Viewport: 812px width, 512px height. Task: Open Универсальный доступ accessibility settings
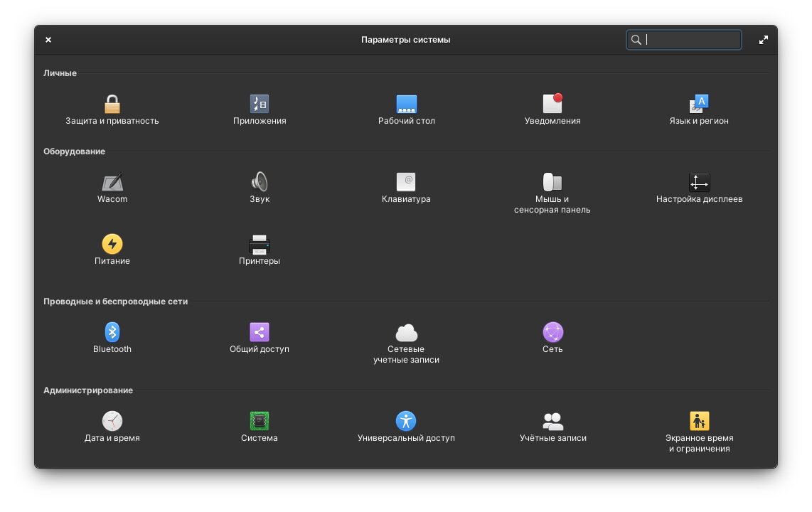[x=406, y=421]
